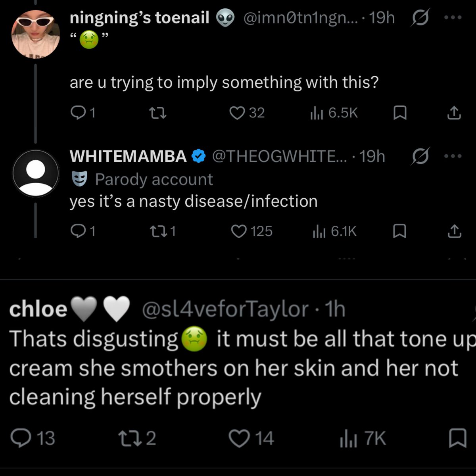Viewport: 476px width, 476px height.
Task: Reply to WHITEMAMBA's disease tweet
Action: click(83, 231)
